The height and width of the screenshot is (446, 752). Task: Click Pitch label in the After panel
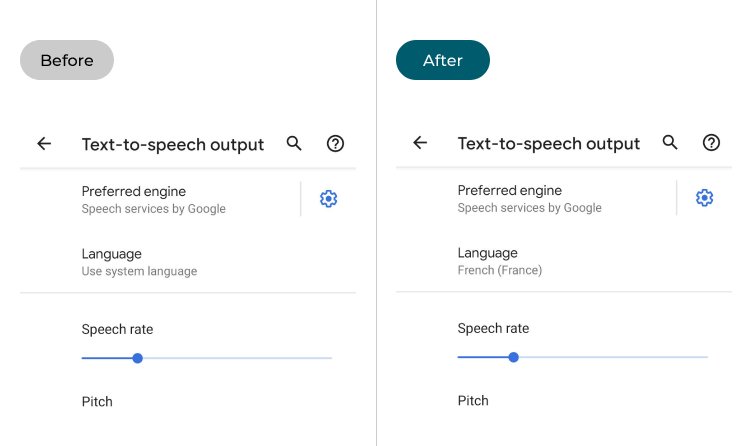pyautogui.click(x=473, y=401)
